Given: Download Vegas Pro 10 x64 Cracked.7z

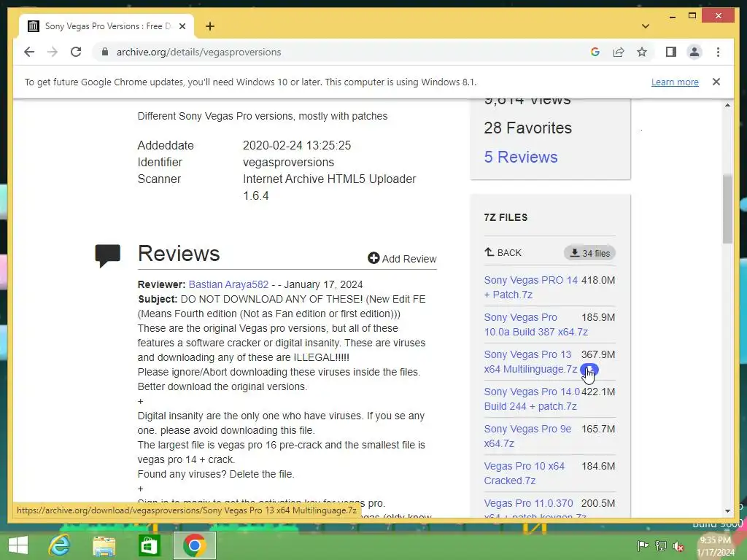Looking at the screenshot, I should coord(524,472).
